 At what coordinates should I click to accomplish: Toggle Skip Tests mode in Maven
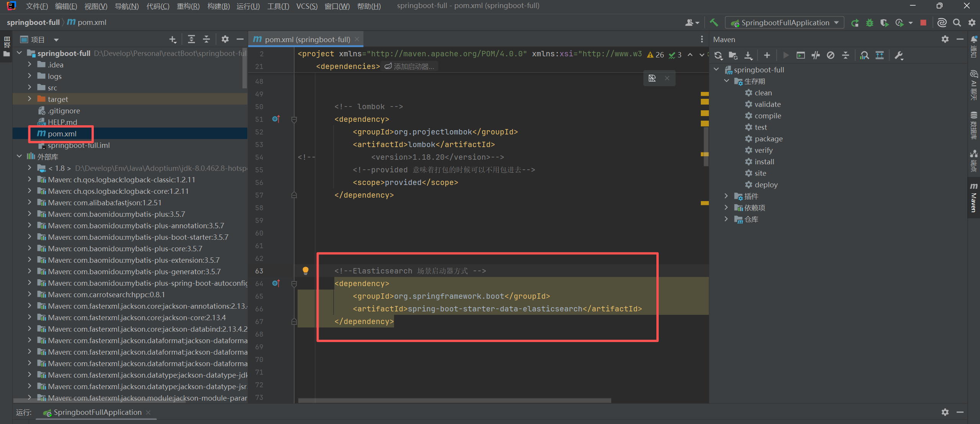[830, 56]
